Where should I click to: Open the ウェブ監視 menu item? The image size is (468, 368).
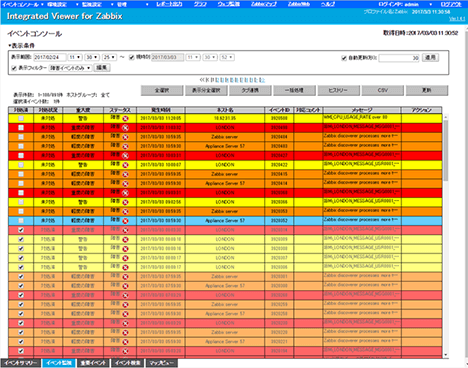229,4
